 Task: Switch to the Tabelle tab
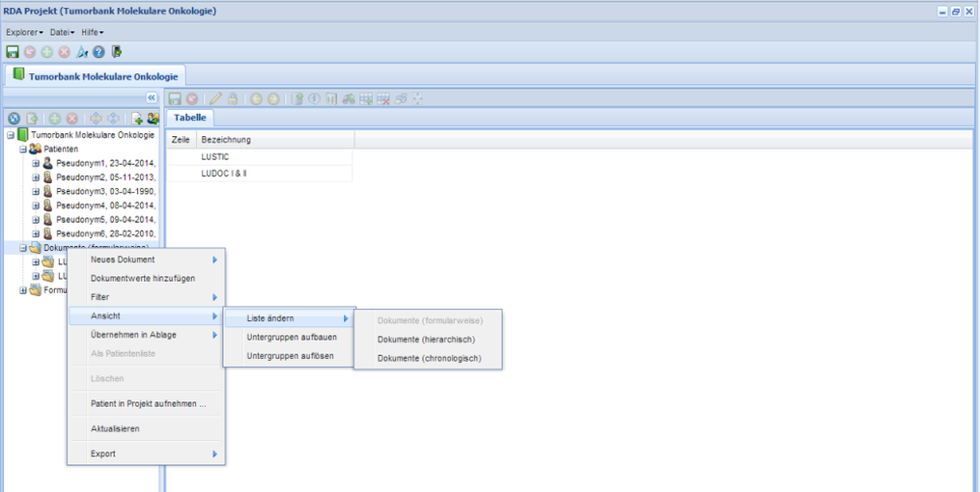(189, 118)
